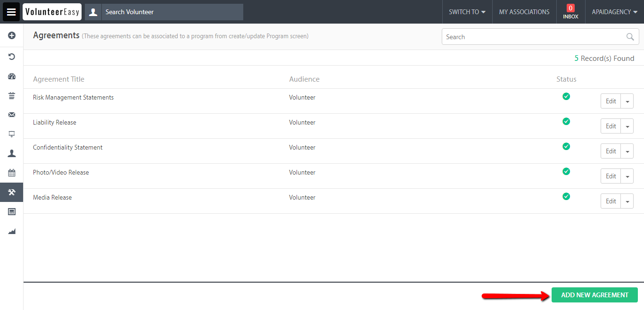Click the VolunteerEasy logo
Image resolution: width=644 pixels, height=310 pixels.
tap(52, 12)
